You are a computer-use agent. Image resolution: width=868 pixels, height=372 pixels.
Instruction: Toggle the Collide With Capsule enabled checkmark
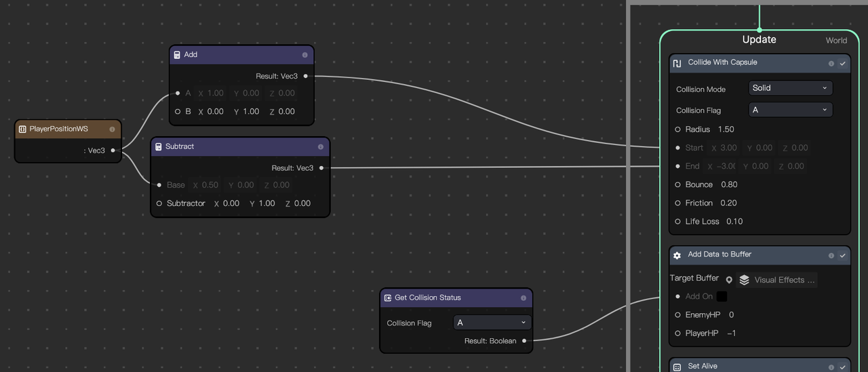point(842,64)
